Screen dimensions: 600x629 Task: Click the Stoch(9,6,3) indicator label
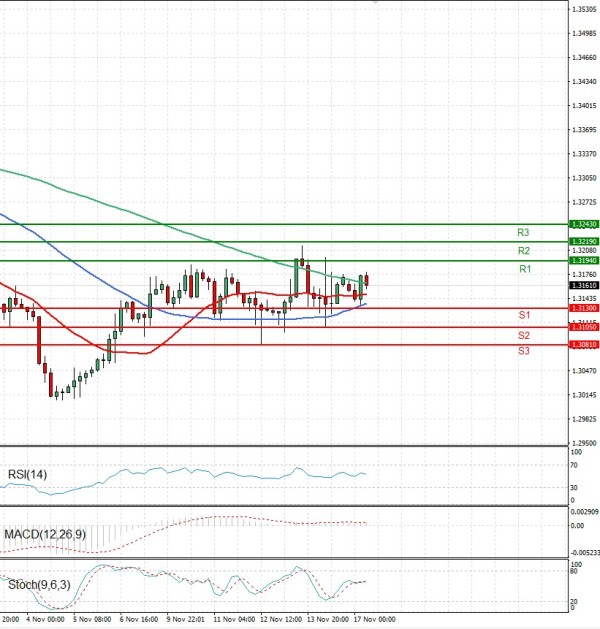35,583
